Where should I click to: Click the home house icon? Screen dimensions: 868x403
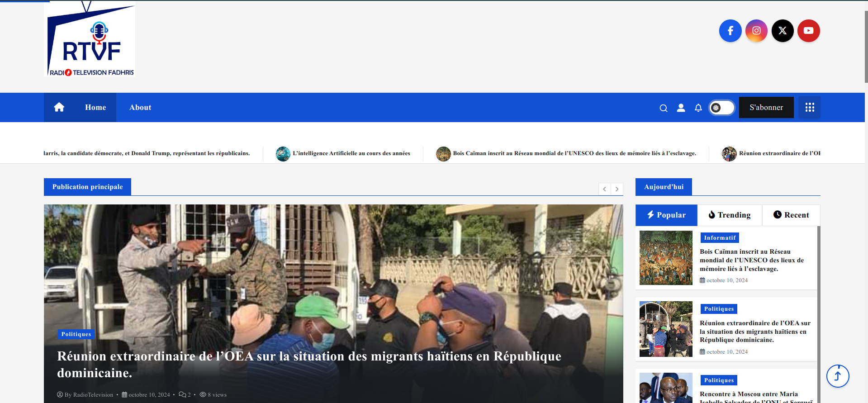click(59, 107)
